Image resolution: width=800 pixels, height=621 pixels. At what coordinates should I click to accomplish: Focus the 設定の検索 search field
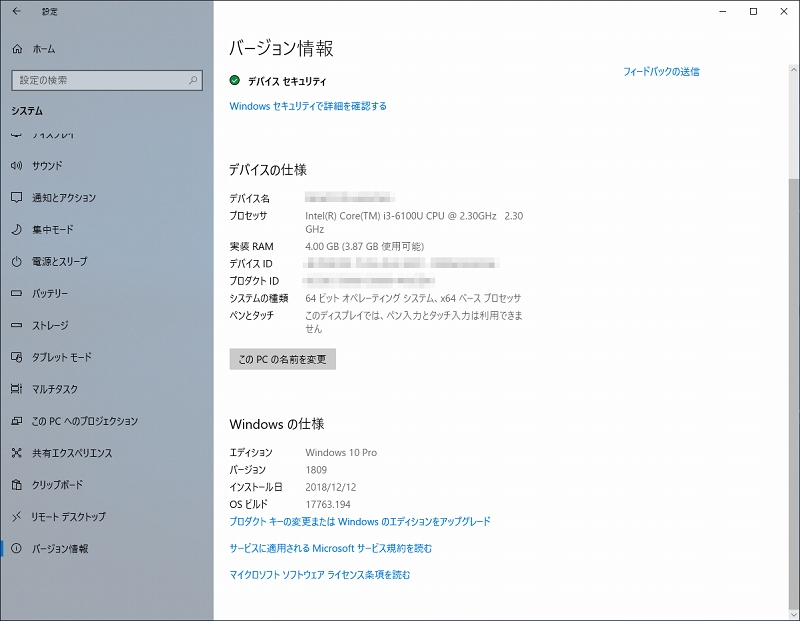107,80
